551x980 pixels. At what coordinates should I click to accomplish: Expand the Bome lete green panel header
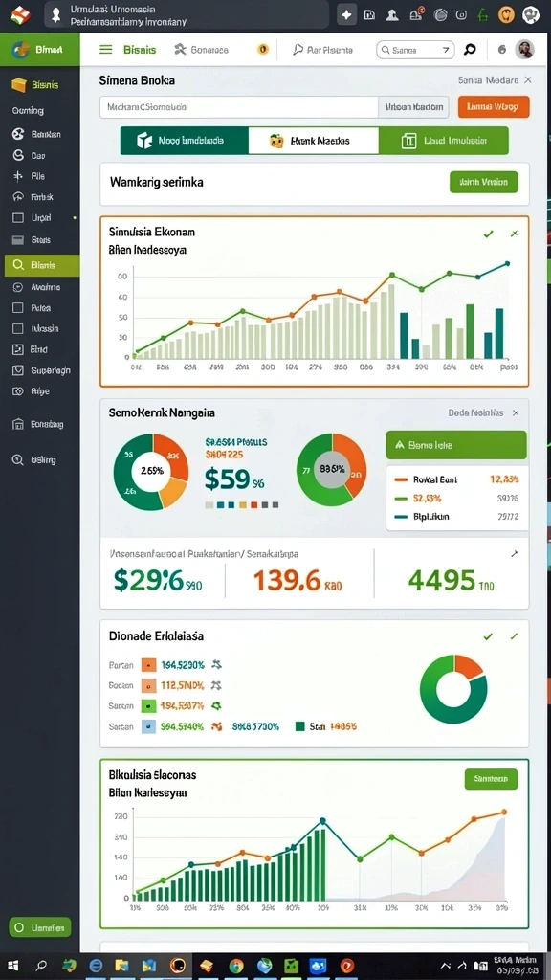pyautogui.click(x=456, y=446)
